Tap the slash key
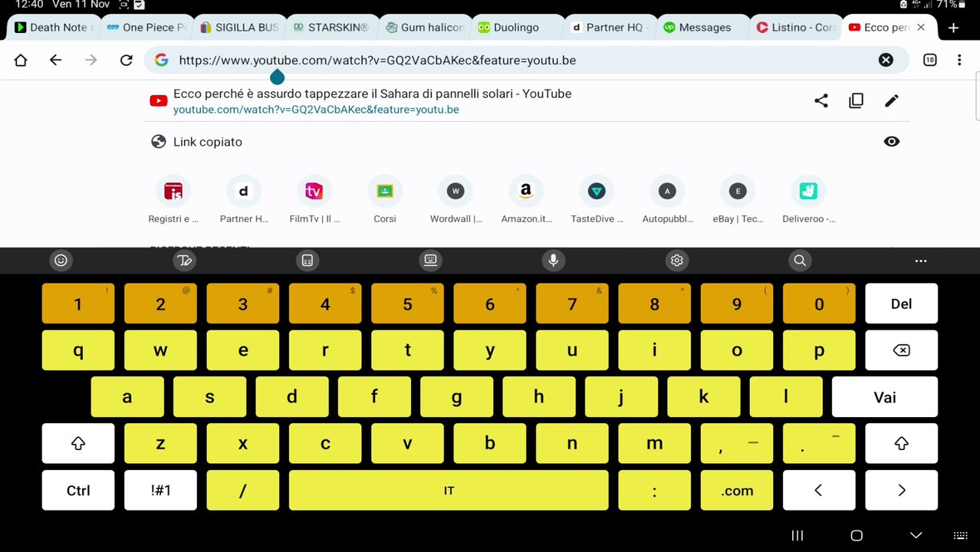Viewport: 980px width, 552px height. (x=242, y=490)
